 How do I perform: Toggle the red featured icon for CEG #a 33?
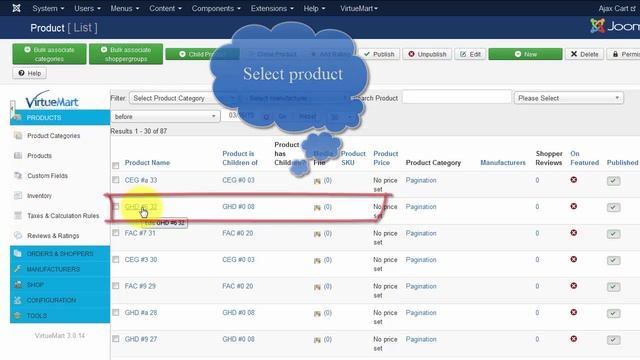573,180
